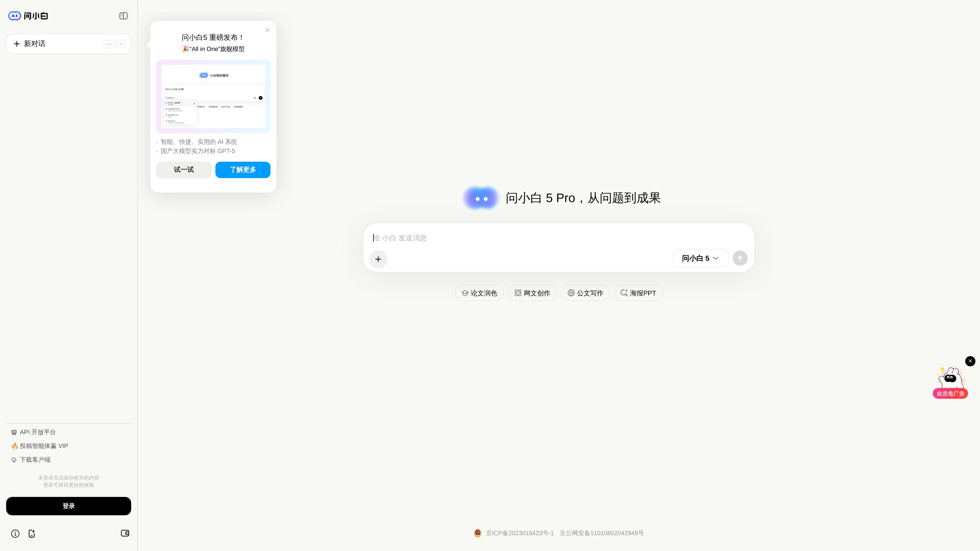Viewport: 980px width, 551px height.
Task: Click the API platform icon
Action: (x=14, y=432)
